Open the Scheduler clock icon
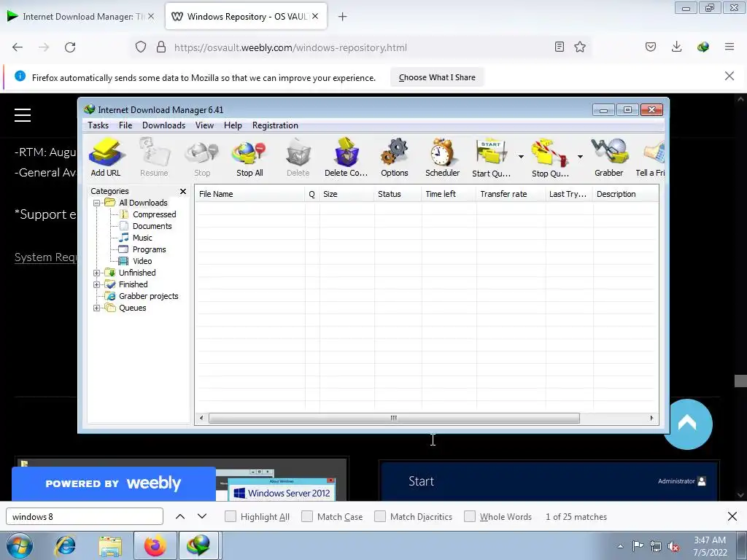Screen dimensions: 747x560 443,157
